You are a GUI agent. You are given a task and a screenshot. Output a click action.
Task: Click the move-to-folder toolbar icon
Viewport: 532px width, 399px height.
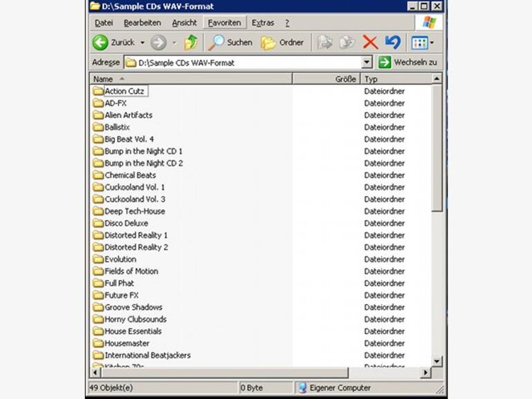pyautogui.click(x=325, y=43)
